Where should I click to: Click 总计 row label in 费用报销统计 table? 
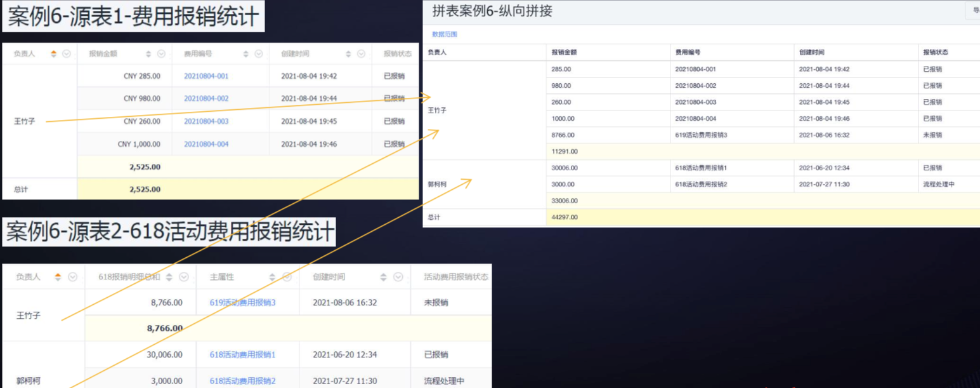(x=21, y=189)
